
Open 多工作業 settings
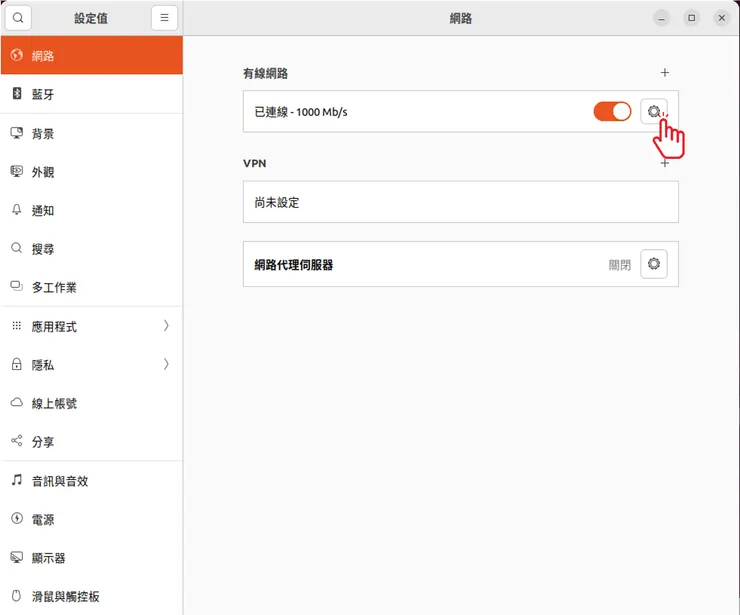click(x=92, y=287)
